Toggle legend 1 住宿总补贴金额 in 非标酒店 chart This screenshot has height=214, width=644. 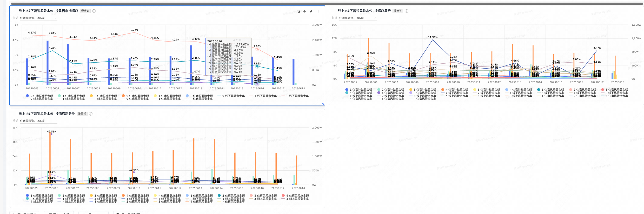click(71, 96)
